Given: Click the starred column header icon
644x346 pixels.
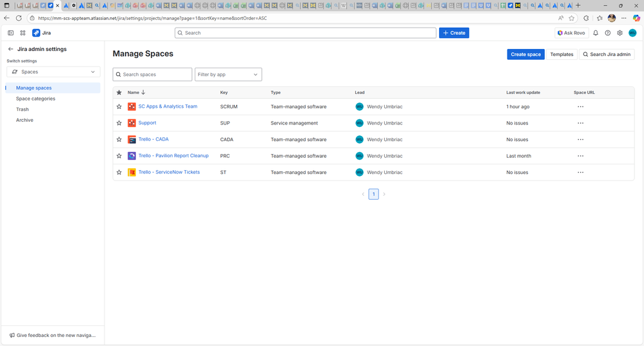Looking at the screenshot, I should (119, 92).
